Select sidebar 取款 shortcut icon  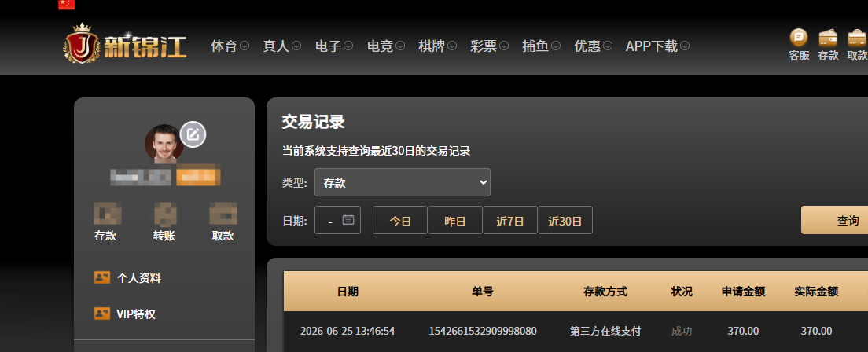[223, 214]
